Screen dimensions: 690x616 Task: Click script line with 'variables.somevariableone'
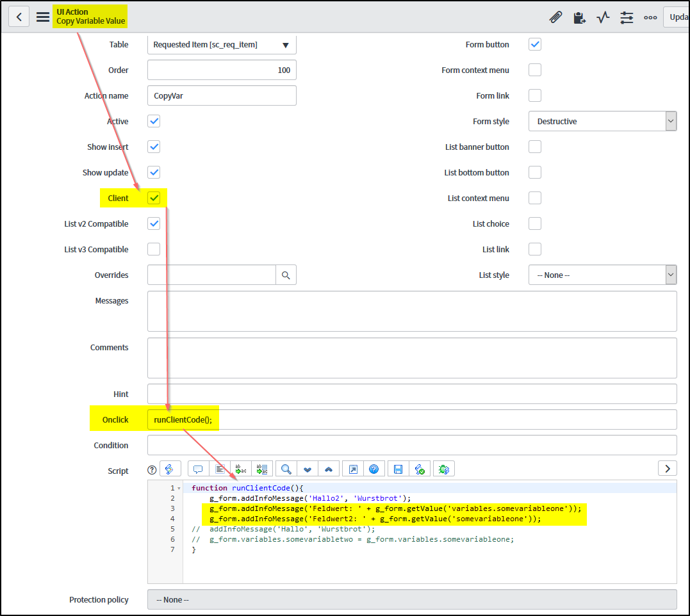(x=395, y=508)
